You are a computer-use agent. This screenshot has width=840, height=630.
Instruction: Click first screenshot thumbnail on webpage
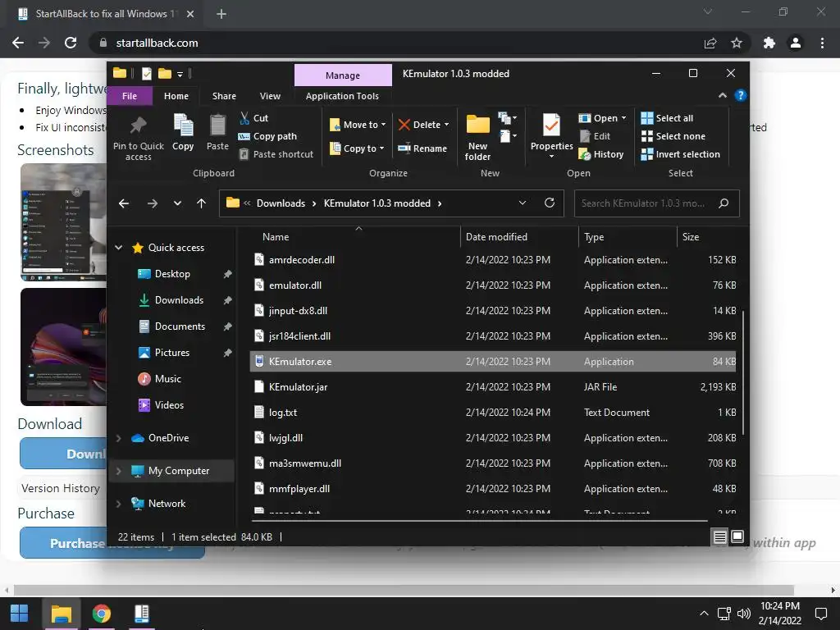[64, 221]
